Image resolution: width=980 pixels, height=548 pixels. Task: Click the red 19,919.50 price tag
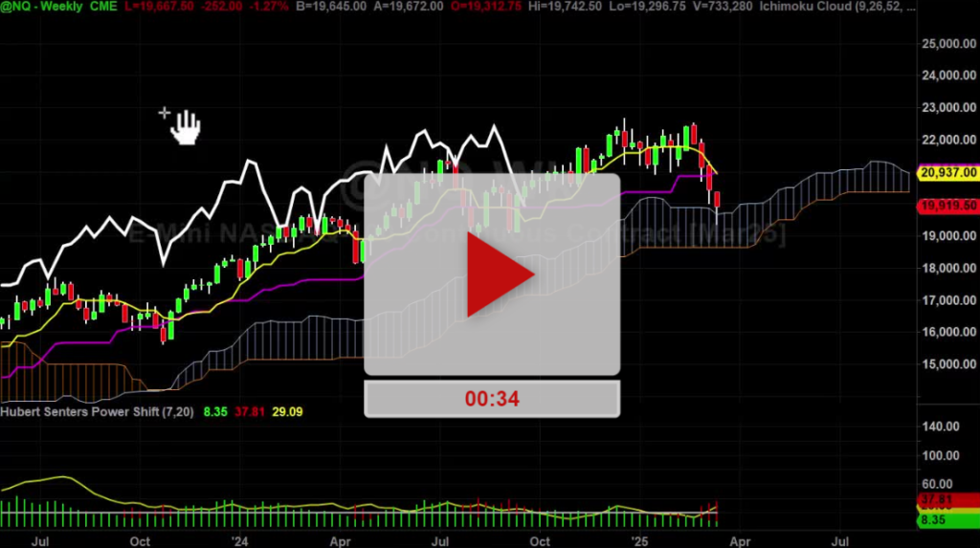pyautogui.click(x=947, y=206)
